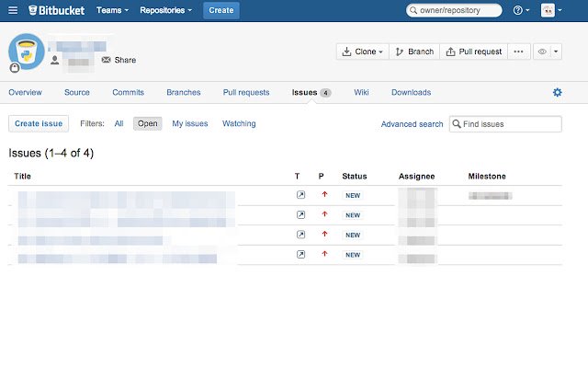Switch to the Overview tab
The width and height of the screenshot is (588, 368).
click(25, 92)
